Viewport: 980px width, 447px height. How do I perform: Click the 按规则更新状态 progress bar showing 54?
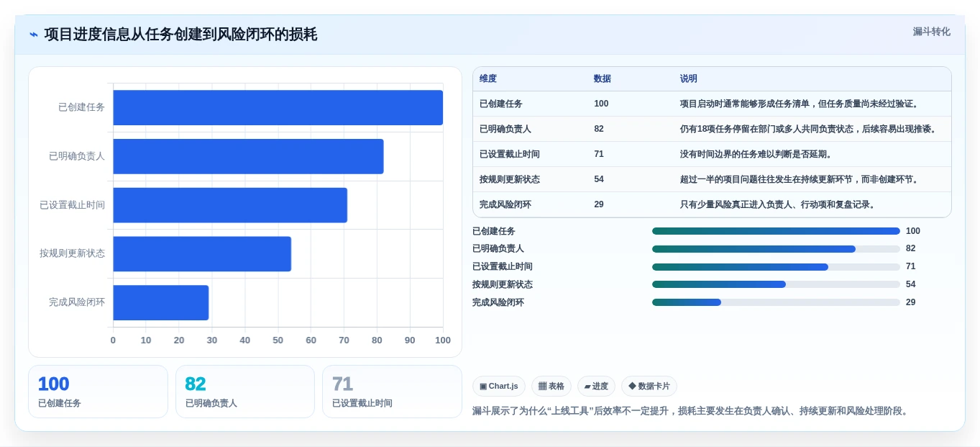pyautogui.click(x=776, y=284)
